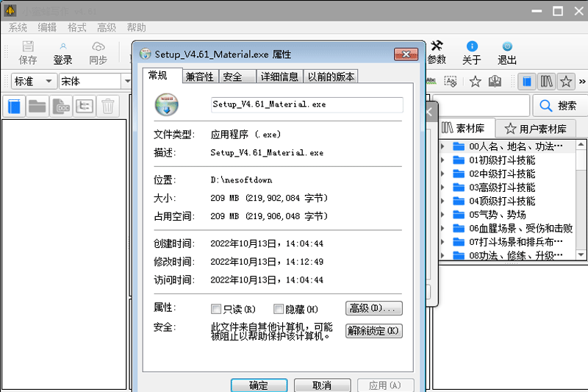This screenshot has width=588, height=392.
Task: Tick the Hidden (隐藏) checkbox
Action: tap(279, 309)
